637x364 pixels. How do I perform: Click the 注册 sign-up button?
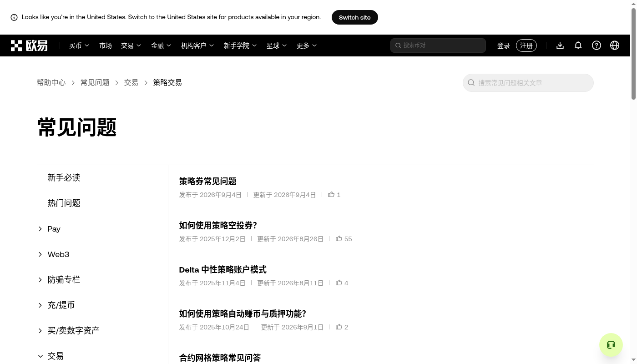[526, 45]
